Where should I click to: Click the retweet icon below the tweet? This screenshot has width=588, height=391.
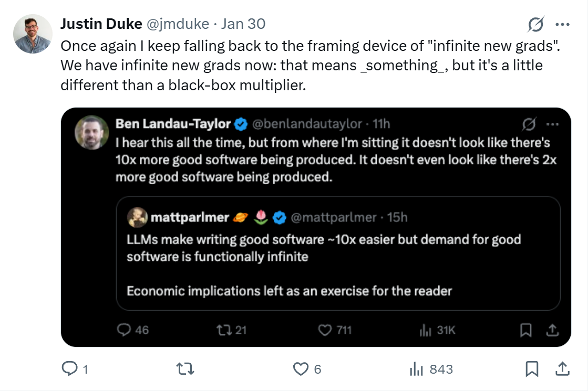(x=184, y=369)
